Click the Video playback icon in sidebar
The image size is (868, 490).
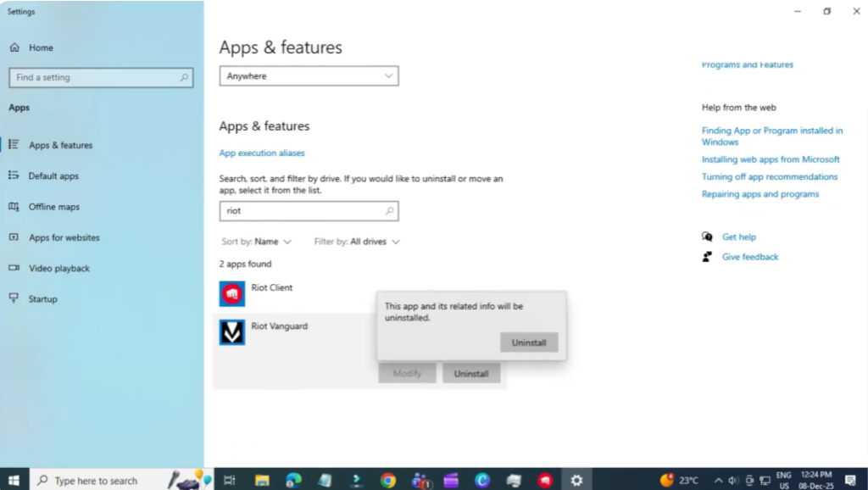tap(14, 268)
